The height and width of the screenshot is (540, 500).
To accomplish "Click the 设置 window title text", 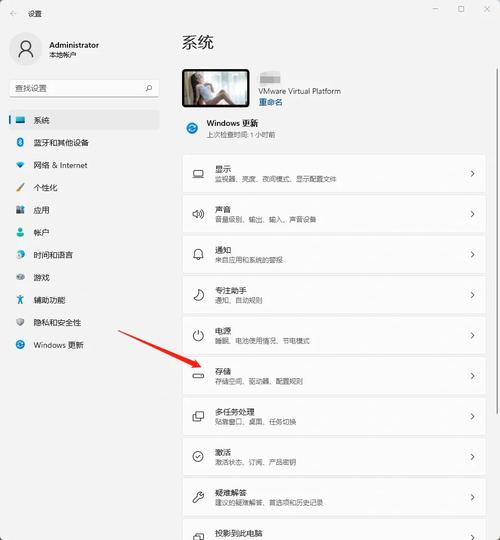I will [35, 14].
